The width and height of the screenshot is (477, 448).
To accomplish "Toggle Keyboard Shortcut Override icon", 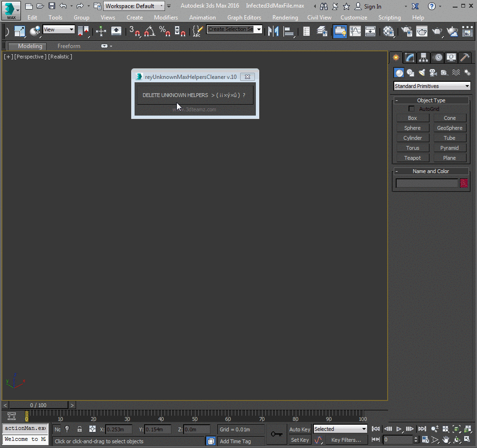I will [x=116, y=31].
